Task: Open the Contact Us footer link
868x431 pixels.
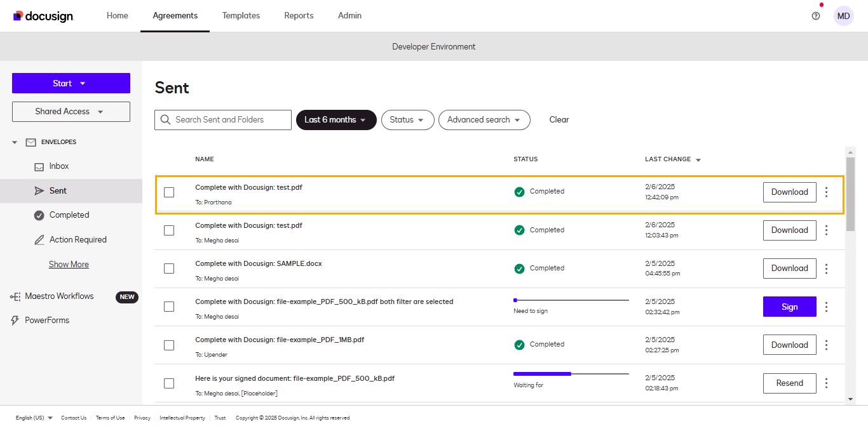Action: pyautogui.click(x=74, y=418)
